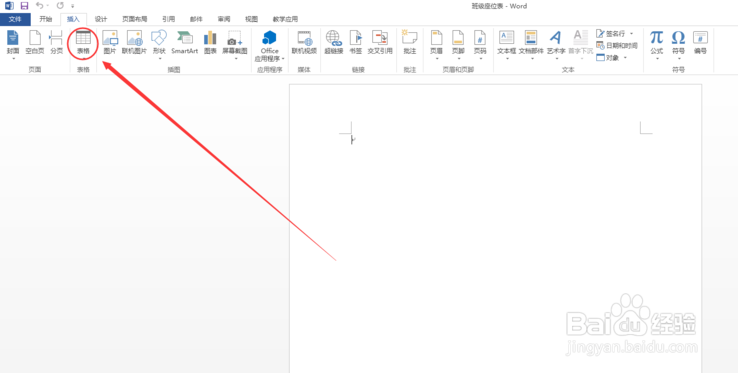
Task: Switch to the 设计 (Design) tab
Action: point(101,19)
